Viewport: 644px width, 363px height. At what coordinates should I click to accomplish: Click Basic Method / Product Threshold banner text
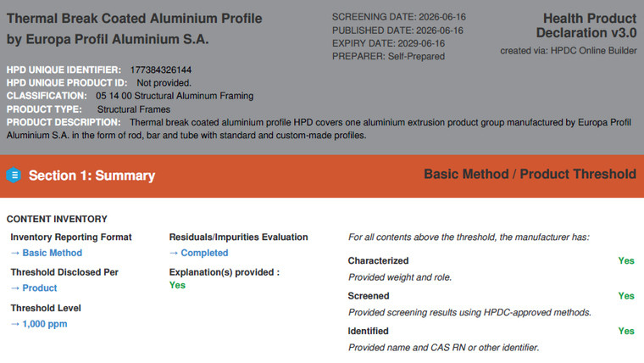tap(530, 175)
